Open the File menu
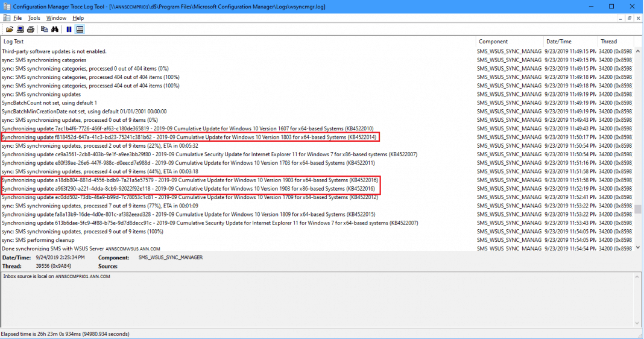Screen dimensions: 644x339 point(17,18)
